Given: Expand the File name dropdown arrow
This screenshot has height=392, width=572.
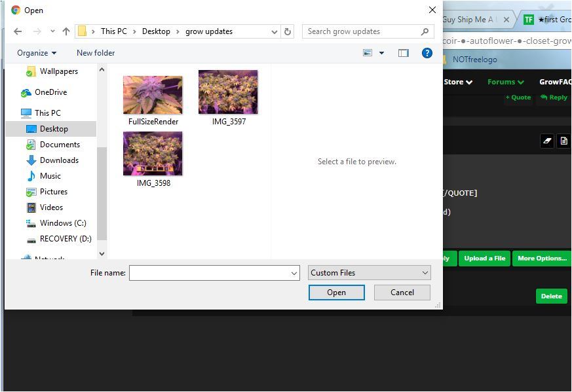Looking at the screenshot, I should (294, 274).
